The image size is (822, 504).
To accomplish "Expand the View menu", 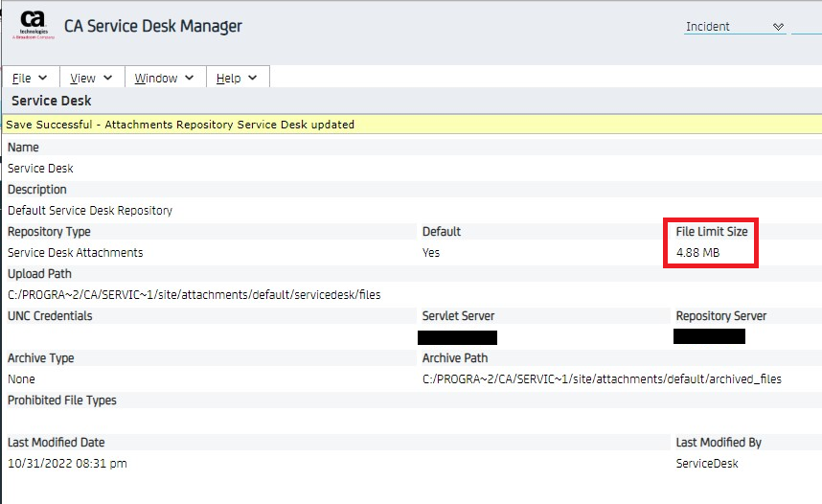I will pyautogui.click(x=91, y=78).
